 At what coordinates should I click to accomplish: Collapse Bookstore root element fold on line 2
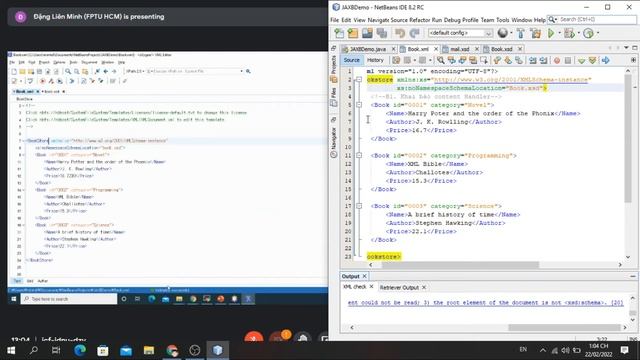pyautogui.click(x=359, y=80)
